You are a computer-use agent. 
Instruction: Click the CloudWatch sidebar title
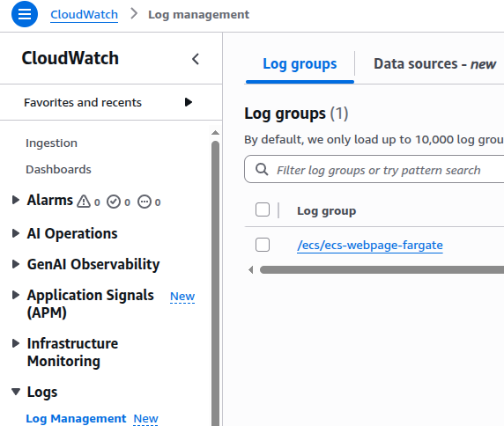(70, 58)
